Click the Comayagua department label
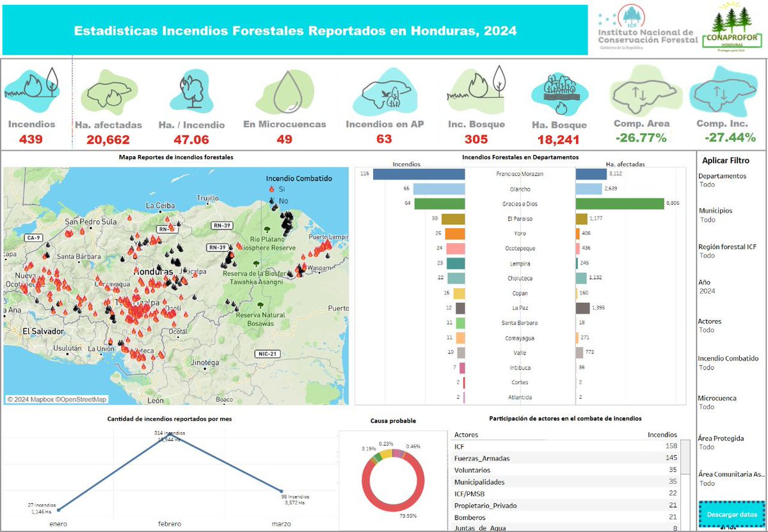This screenshot has height=532, width=768. [x=519, y=338]
